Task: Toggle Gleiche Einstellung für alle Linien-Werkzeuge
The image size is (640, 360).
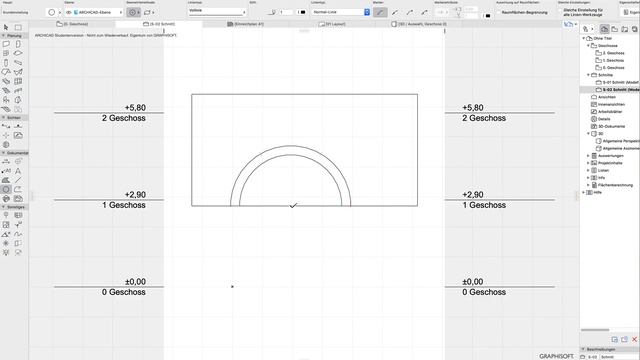Action: [x=560, y=10]
